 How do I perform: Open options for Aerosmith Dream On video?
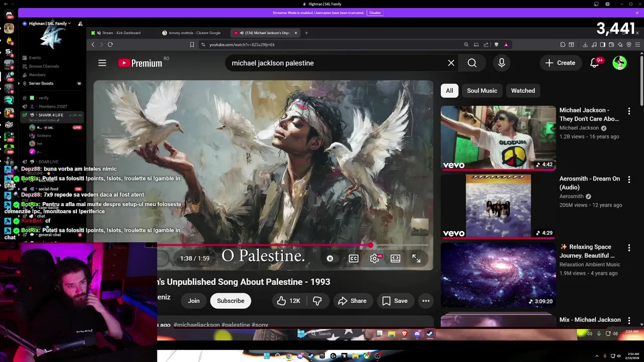[x=629, y=179]
